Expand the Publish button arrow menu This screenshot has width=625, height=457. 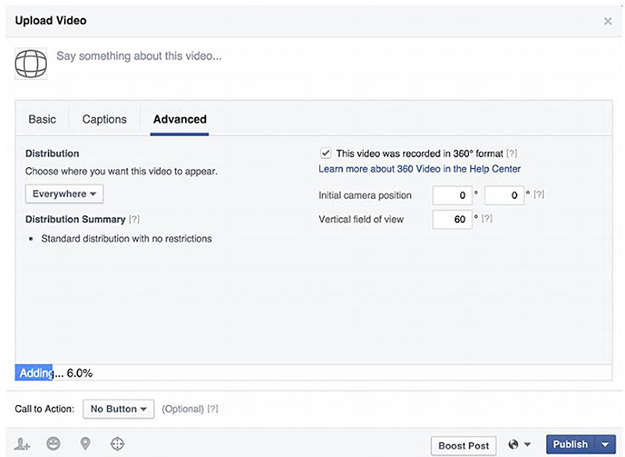click(x=606, y=445)
